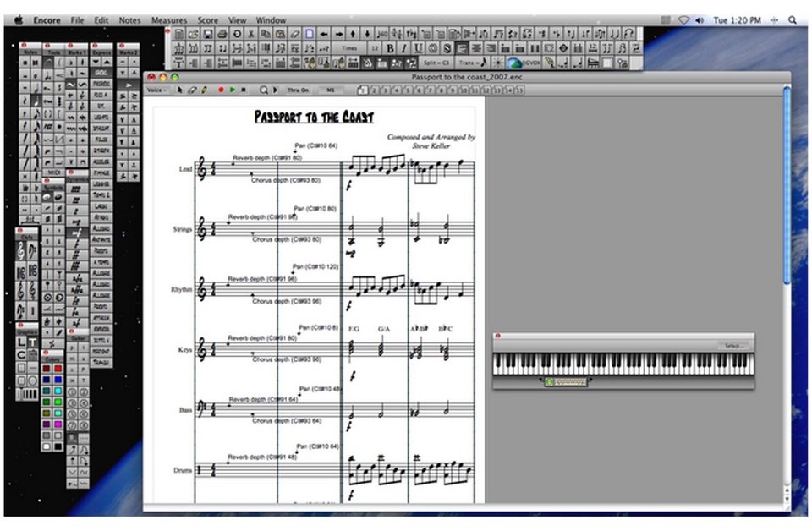Open the Voice dropdown in score window

click(156, 90)
